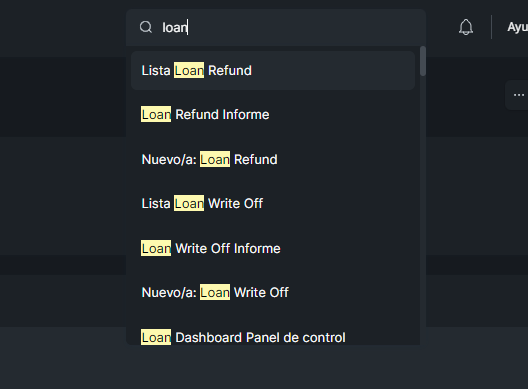Open the three-dots more options menu
Screen dimensions: 528x389
[519, 95]
